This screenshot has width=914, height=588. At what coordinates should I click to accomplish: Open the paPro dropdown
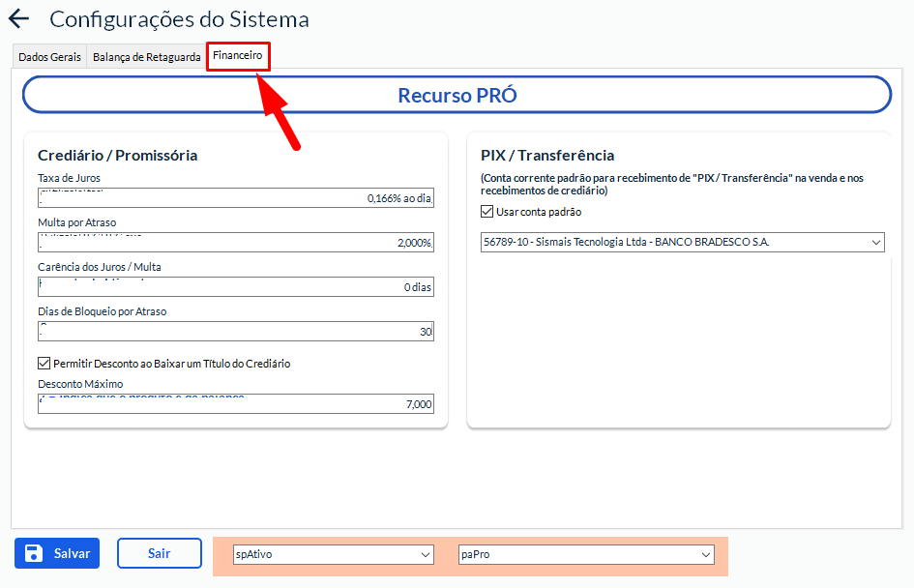(x=585, y=555)
